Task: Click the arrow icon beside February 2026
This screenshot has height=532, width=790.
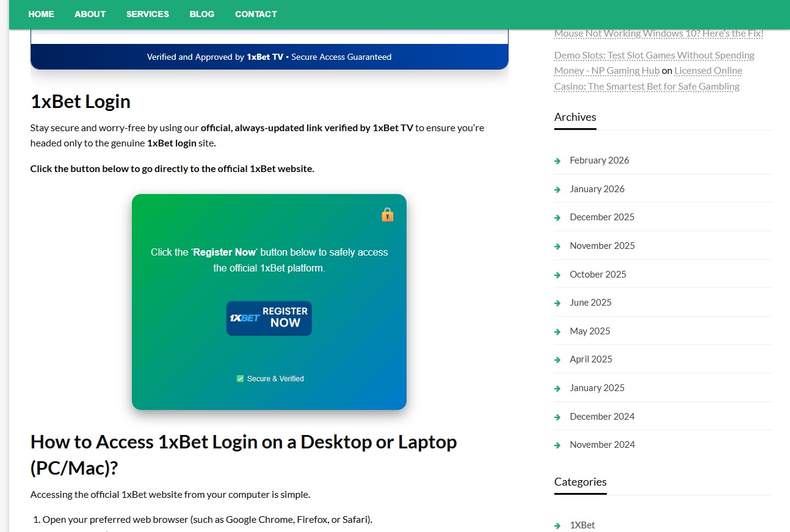Action: point(557,161)
